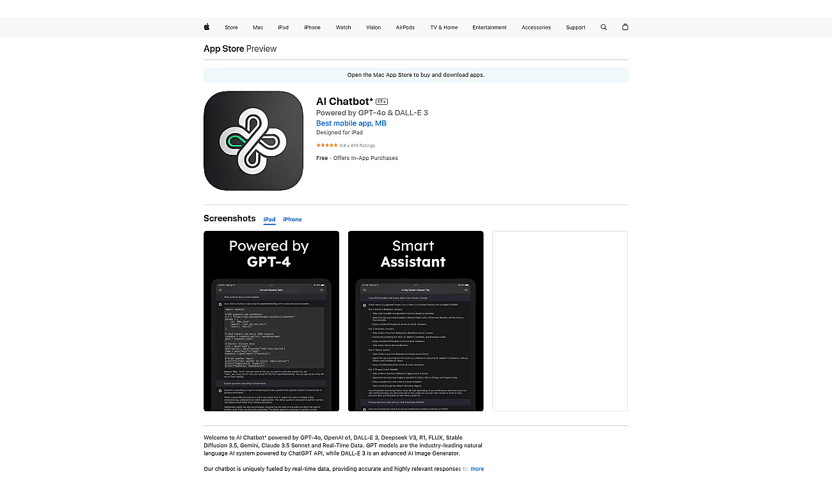Open the Powered by GPT-4 screenshot
The height and width of the screenshot is (504, 832).
click(271, 321)
